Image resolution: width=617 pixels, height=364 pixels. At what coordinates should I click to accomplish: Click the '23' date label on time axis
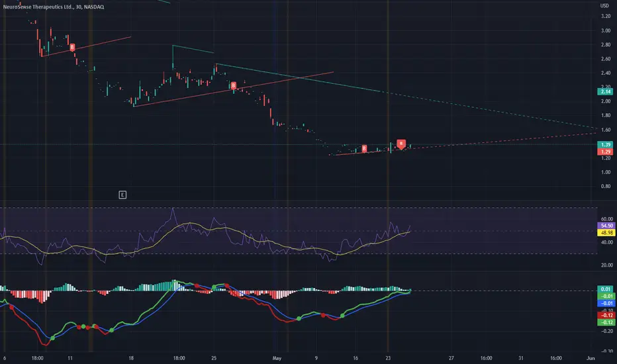(388, 358)
